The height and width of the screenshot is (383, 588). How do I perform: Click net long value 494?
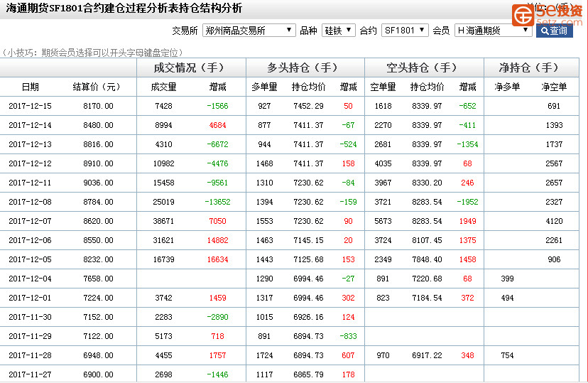click(507, 298)
